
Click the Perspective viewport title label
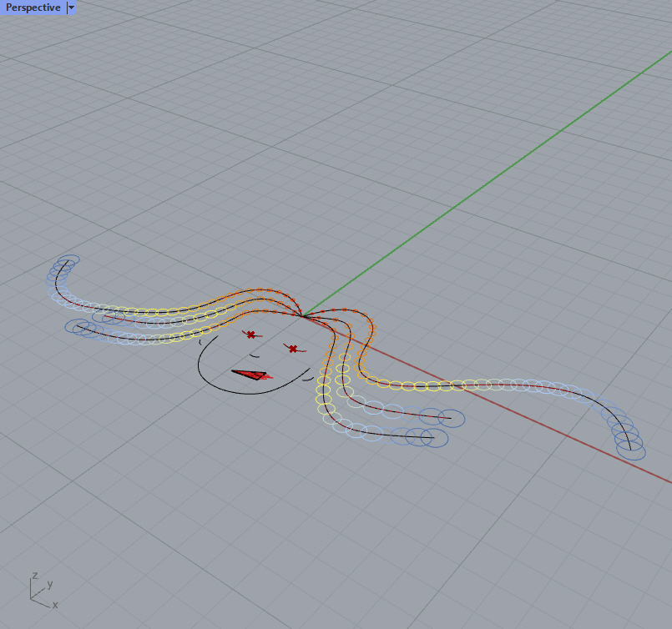(x=33, y=8)
